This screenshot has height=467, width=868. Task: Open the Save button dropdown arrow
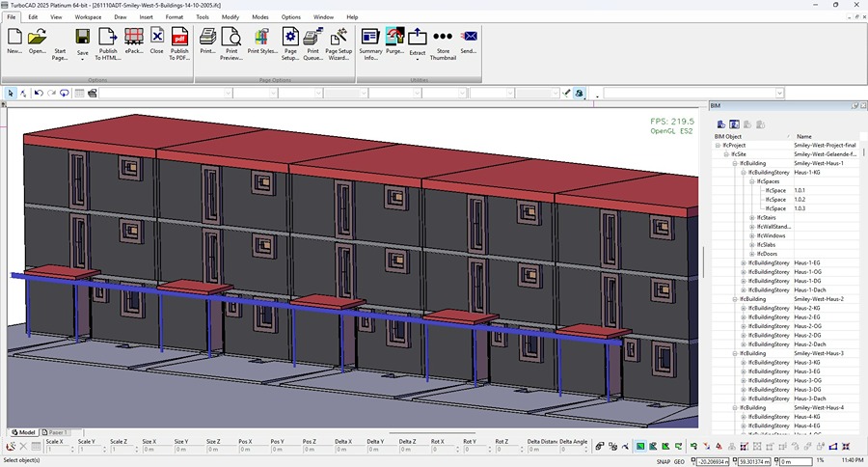tap(83, 59)
